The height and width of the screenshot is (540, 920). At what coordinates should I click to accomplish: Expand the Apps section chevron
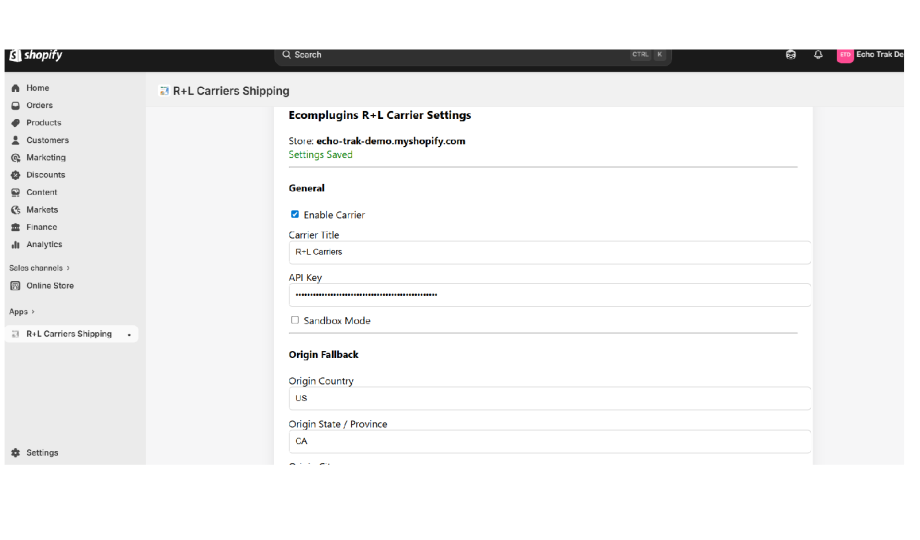click(32, 312)
